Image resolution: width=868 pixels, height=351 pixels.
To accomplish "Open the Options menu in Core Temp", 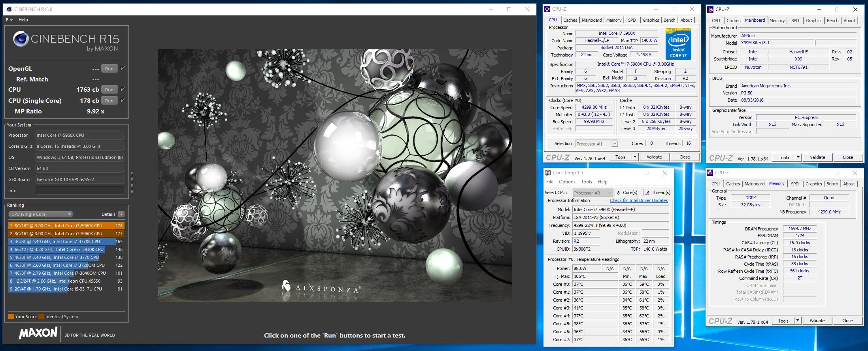I will (567, 182).
